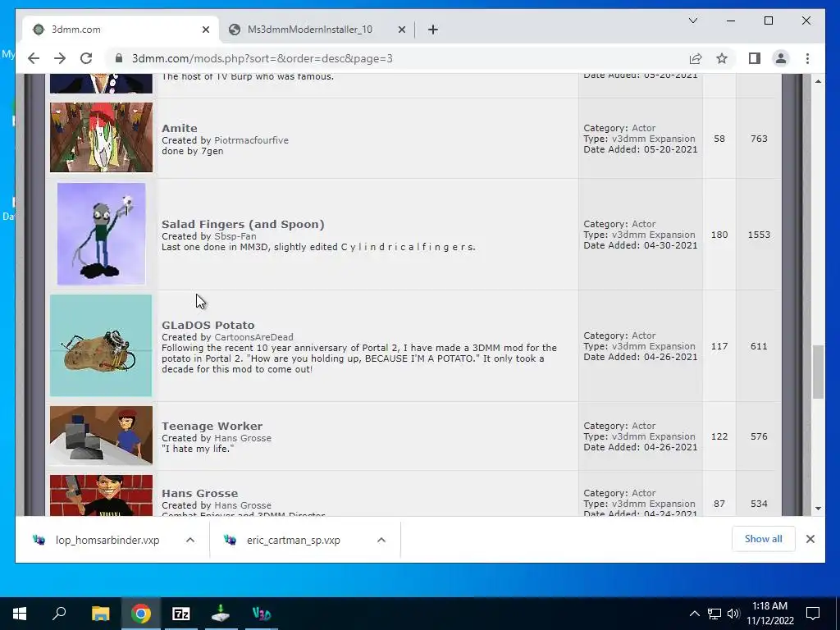840x630 pixels.
Task: Open the Amite mod title
Action: pyautogui.click(x=180, y=128)
